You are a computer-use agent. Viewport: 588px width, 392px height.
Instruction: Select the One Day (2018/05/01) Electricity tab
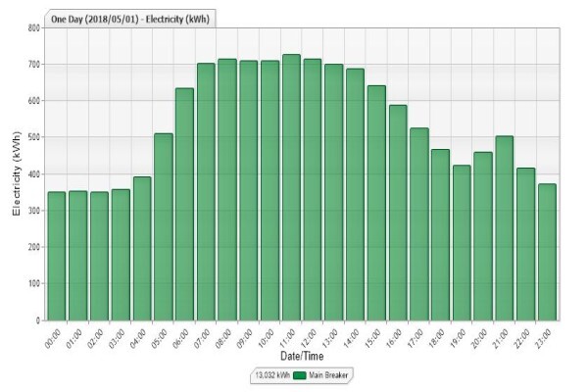coord(130,20)
